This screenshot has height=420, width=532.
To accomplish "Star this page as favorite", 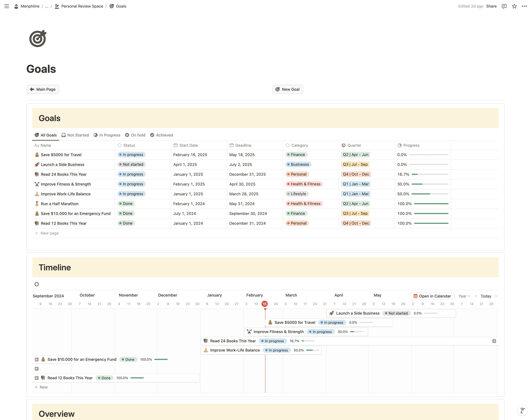I will pyautogui.click(x=514, y=6).
